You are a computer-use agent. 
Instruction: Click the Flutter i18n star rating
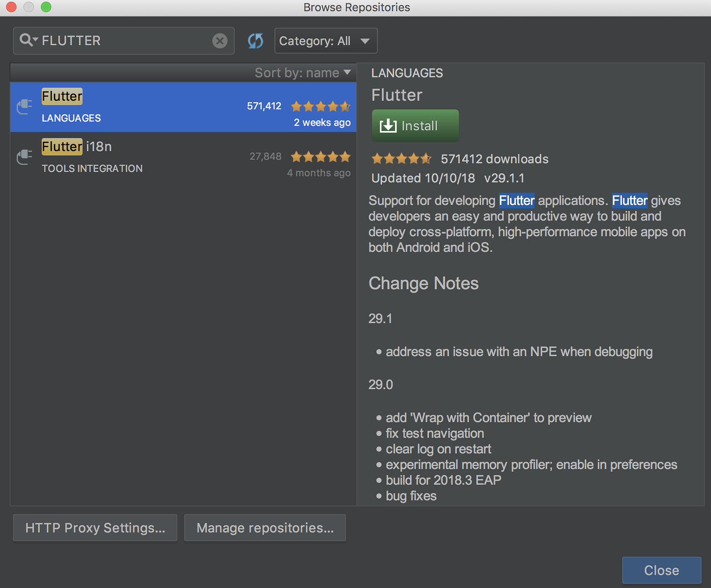320,157
